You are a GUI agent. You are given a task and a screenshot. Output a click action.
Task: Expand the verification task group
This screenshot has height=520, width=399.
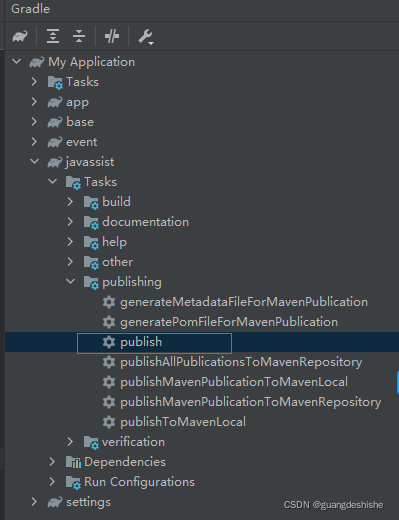(70, 442)
